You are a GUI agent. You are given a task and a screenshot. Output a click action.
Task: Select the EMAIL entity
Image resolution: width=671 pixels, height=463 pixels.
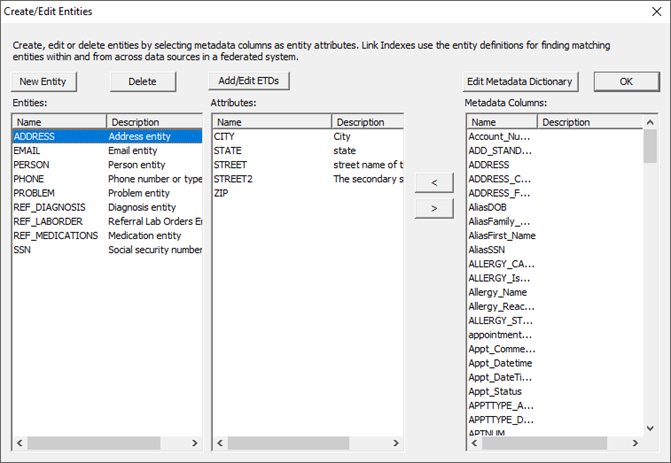pos(107,151)
